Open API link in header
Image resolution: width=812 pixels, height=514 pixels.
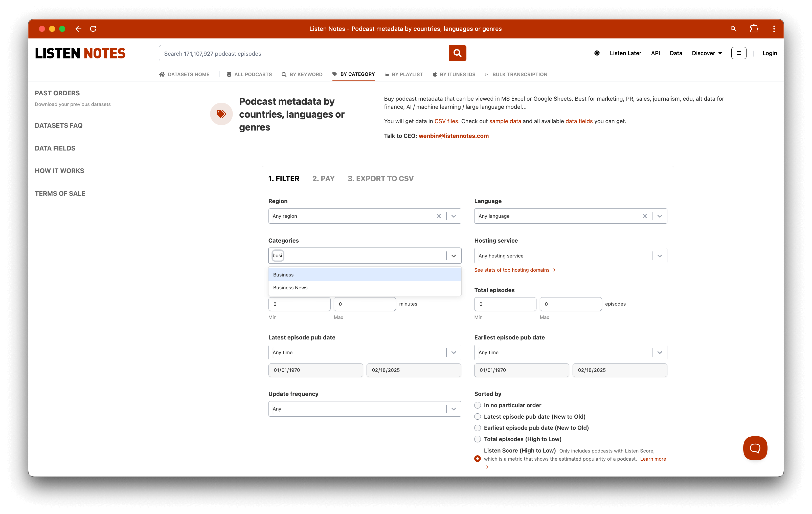point(655,53)
